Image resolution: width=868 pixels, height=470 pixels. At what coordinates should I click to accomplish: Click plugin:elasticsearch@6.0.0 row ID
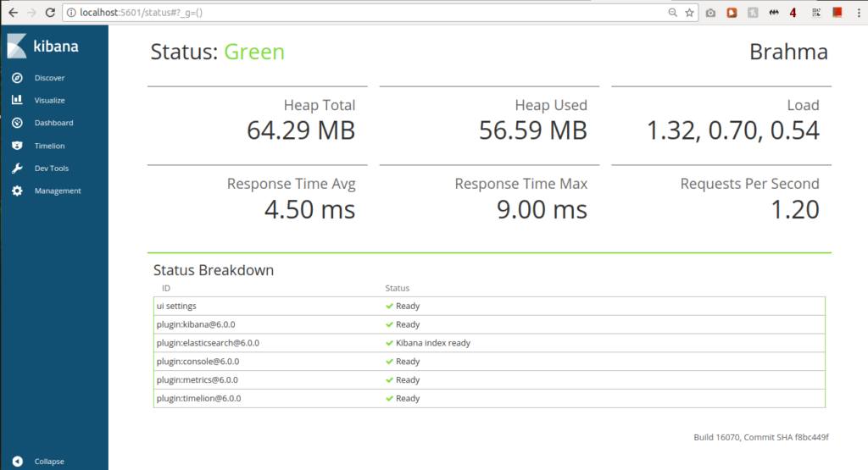208,343
